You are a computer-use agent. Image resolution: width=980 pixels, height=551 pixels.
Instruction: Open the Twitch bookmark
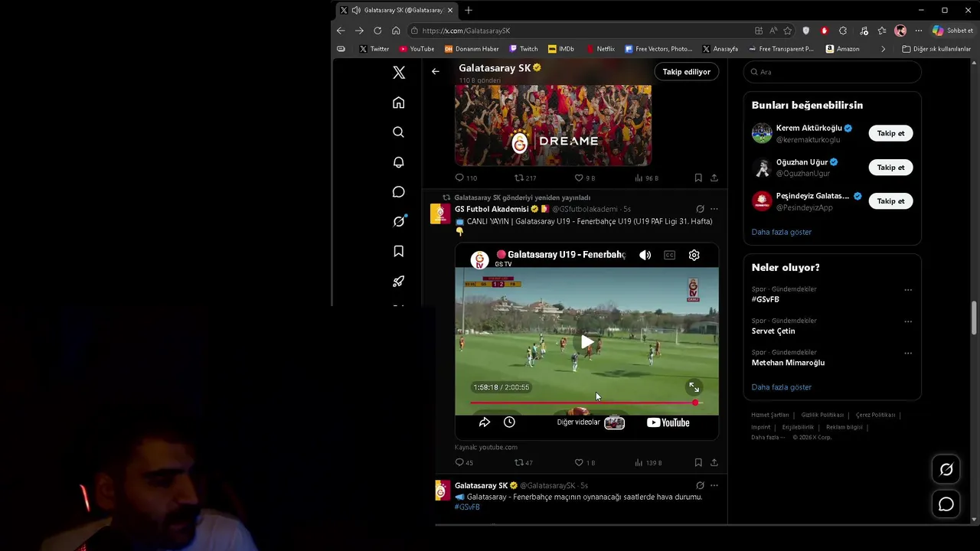tap(524, 49)
